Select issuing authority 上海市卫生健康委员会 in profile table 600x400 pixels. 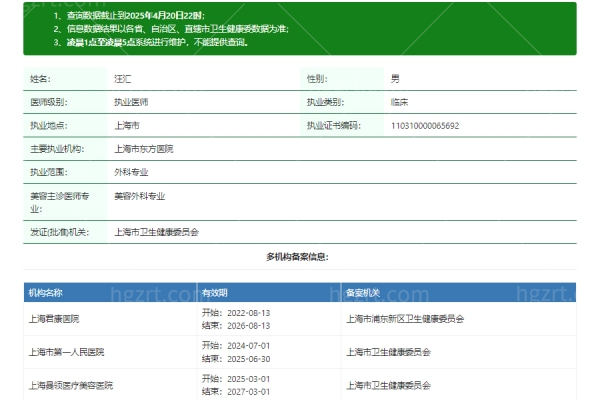157,232
